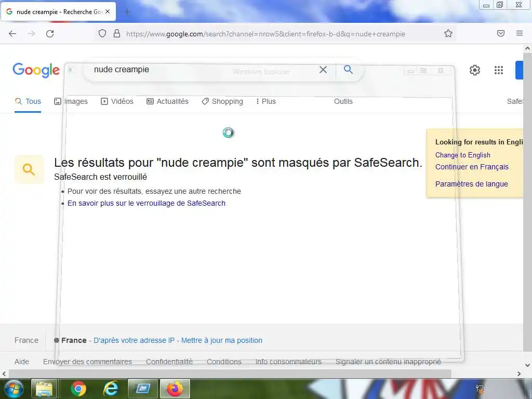Viewport: 532px width, 399px height.
Task: Clear the search box with the X icon
Action: click(323, 70)
